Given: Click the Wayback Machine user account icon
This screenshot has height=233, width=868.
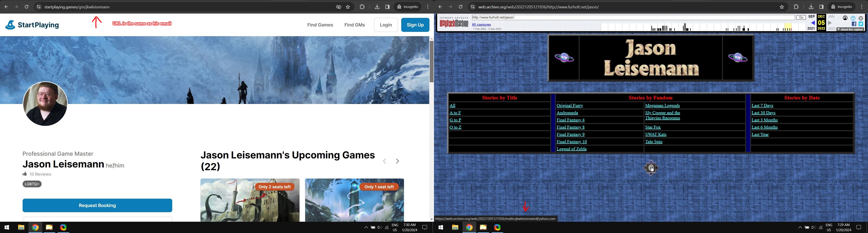Looking at the screenshot, I should 845,18.
